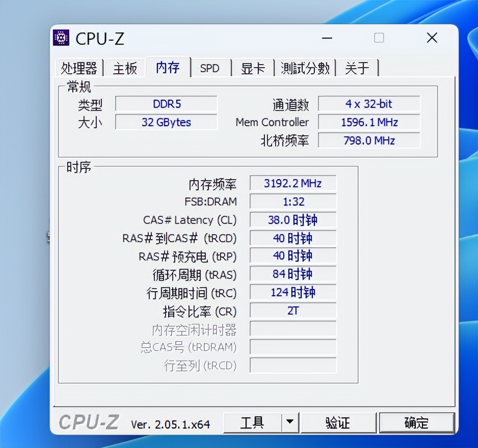The height and width of the screenshot is (448, 478).
Task: Click the 4 x 32-bit channel value
Action: [369, 104]
